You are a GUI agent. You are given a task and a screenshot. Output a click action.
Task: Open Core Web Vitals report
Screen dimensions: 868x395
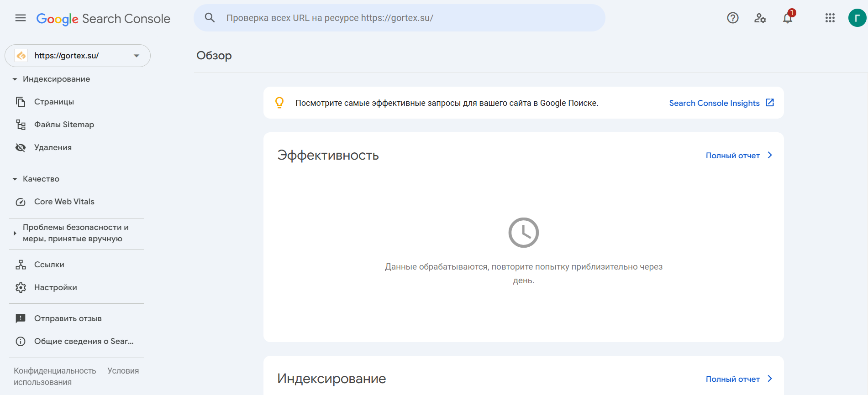click(x=64, y=202)
